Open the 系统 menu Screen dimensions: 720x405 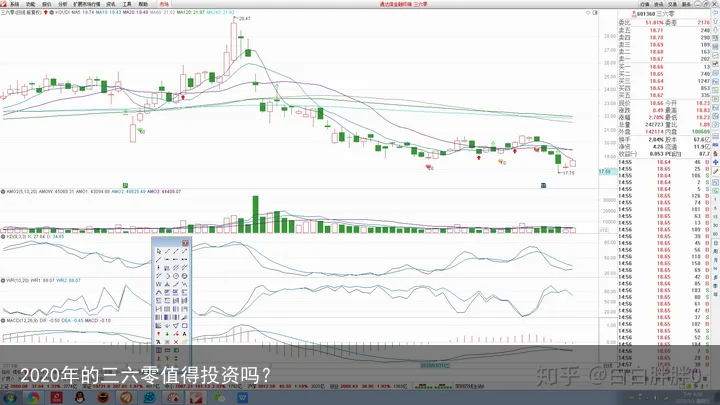[x=15, y=4]
